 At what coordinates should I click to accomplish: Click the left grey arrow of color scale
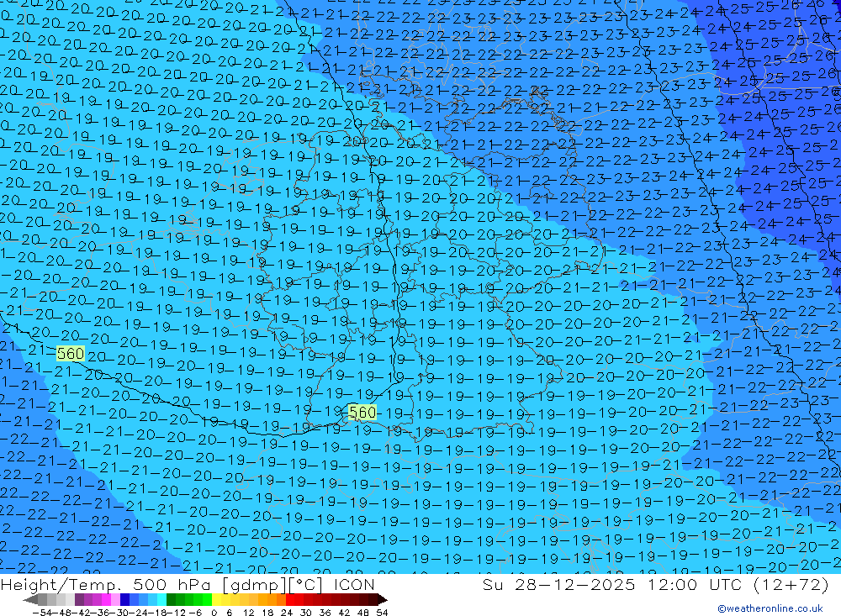tap(30, 600)
